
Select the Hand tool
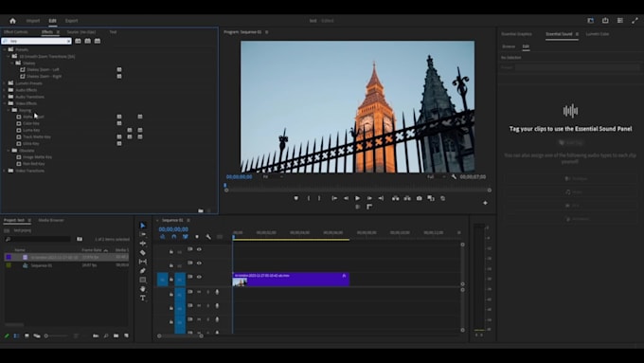point(142,289)
